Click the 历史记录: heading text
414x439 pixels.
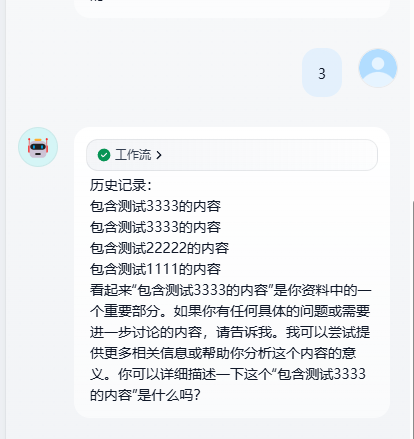click(x=121, y=185)
